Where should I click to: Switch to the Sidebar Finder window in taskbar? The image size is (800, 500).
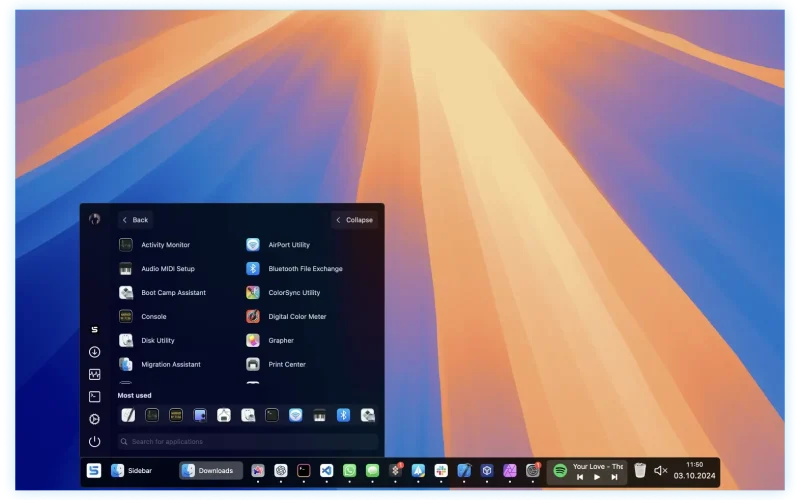132,471
